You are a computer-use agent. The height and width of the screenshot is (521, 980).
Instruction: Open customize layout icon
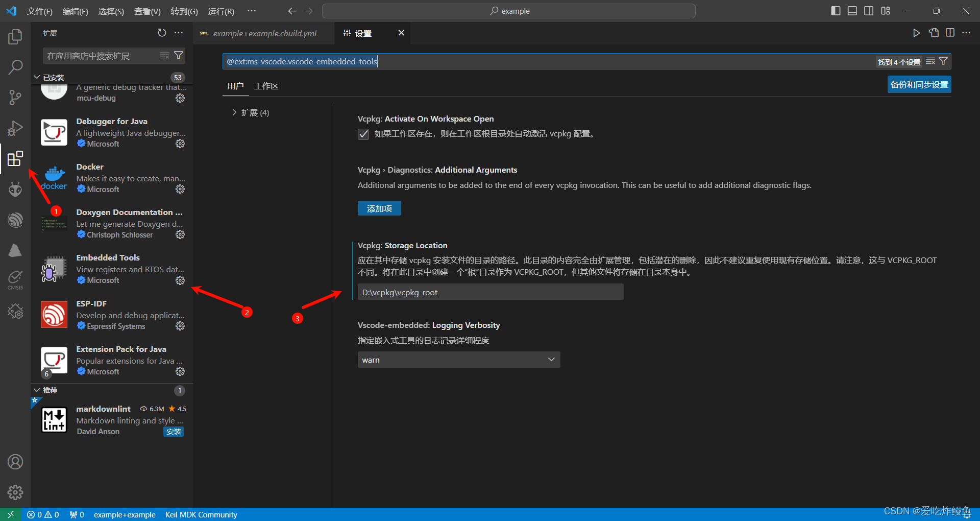886,11
